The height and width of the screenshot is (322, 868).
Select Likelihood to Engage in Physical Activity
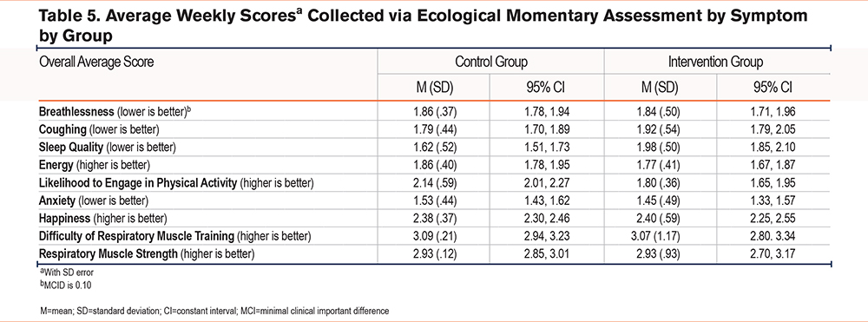[x=176, y=183]
